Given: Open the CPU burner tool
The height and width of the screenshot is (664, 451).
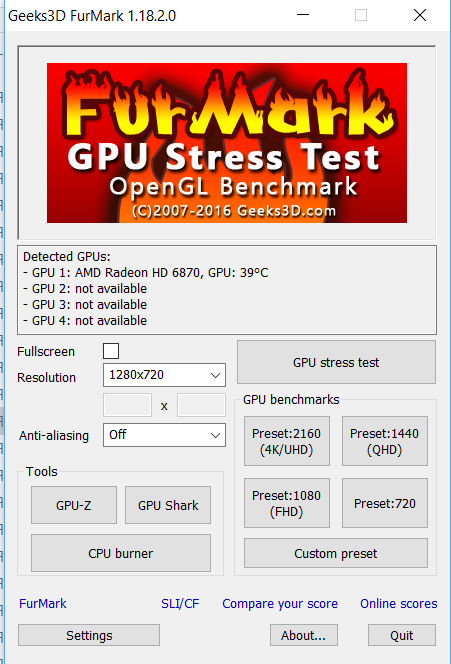Looking at the screenshot, I should click(121, 553).
